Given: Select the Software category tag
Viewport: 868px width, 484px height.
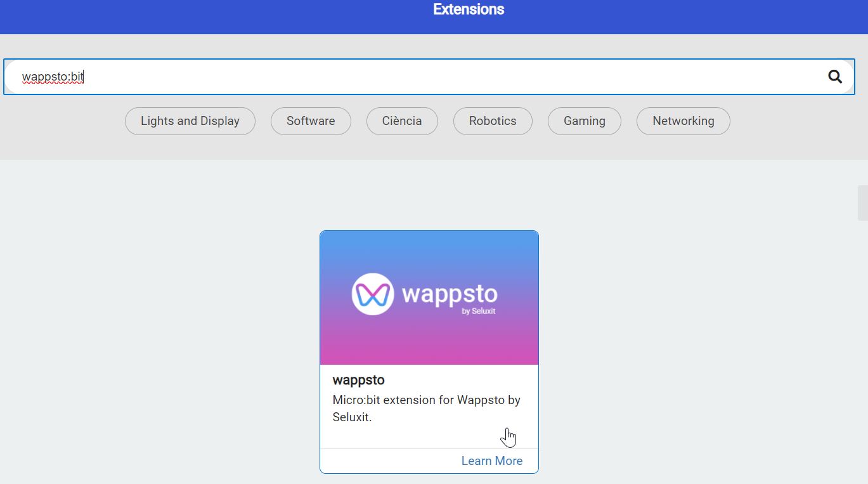Looking at the screenshot, I should pyautogui.click(x=311, y=121).
